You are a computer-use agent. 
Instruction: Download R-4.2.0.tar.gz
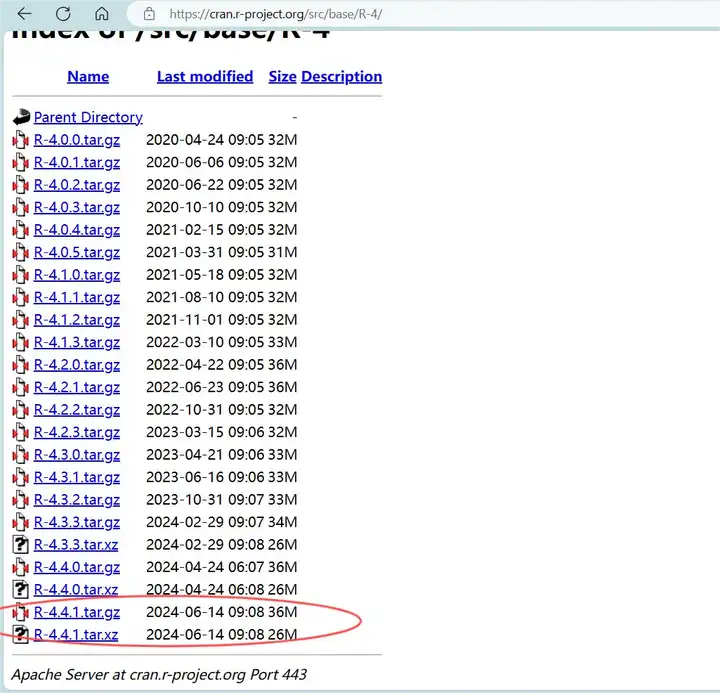coord(77,365)
